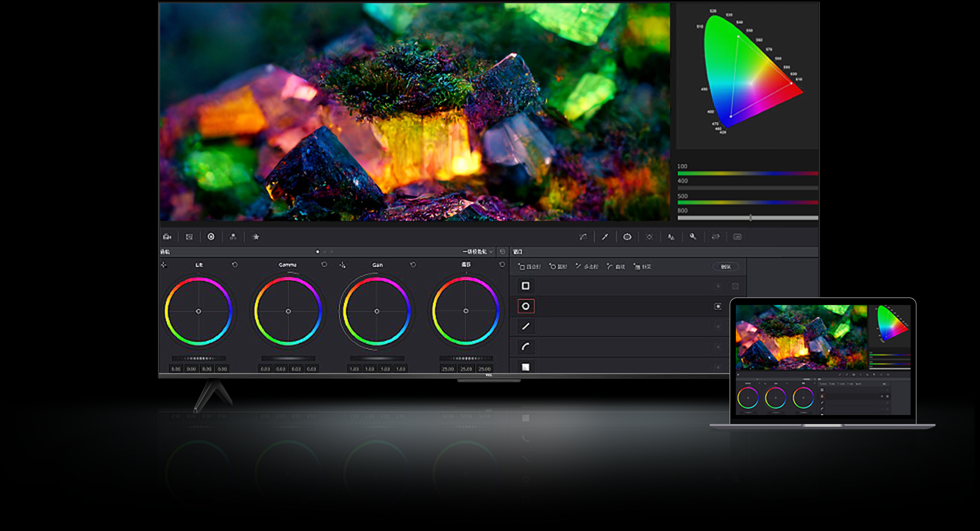This screenshot has width=980, height=531.
Task: Open the Power Window palette icon
Action: [x=627, y=237]
